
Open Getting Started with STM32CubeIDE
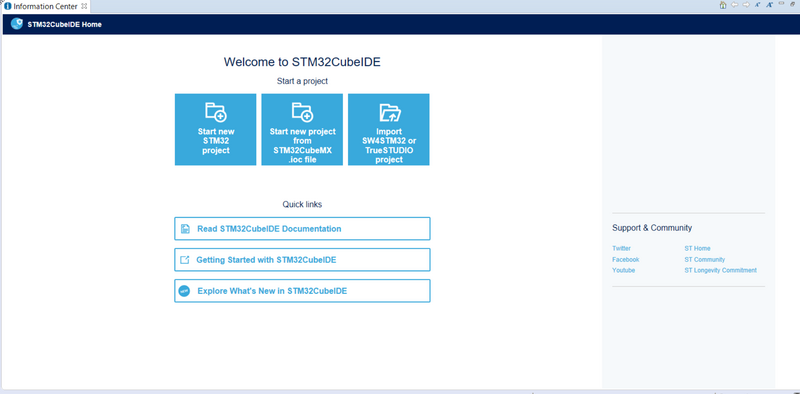pos(302,260)
